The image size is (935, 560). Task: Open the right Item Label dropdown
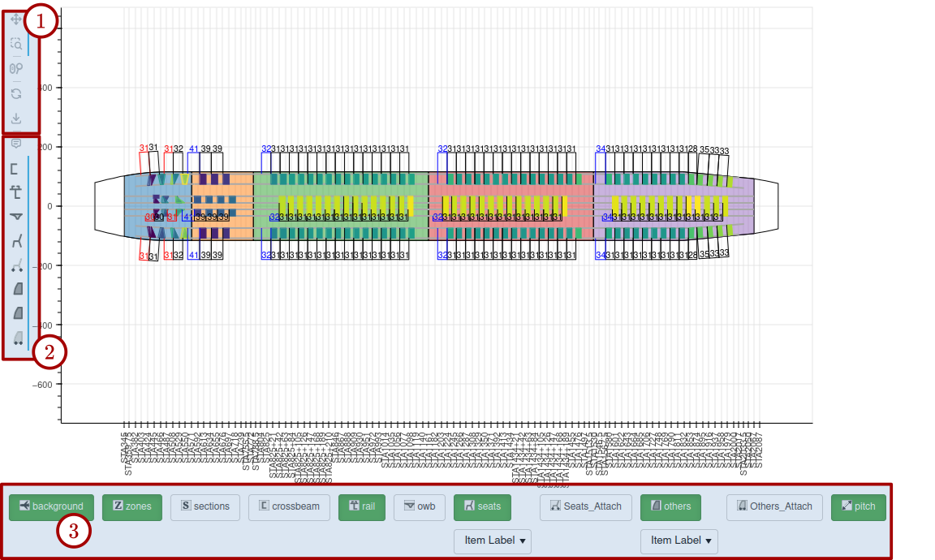point(679,541)
